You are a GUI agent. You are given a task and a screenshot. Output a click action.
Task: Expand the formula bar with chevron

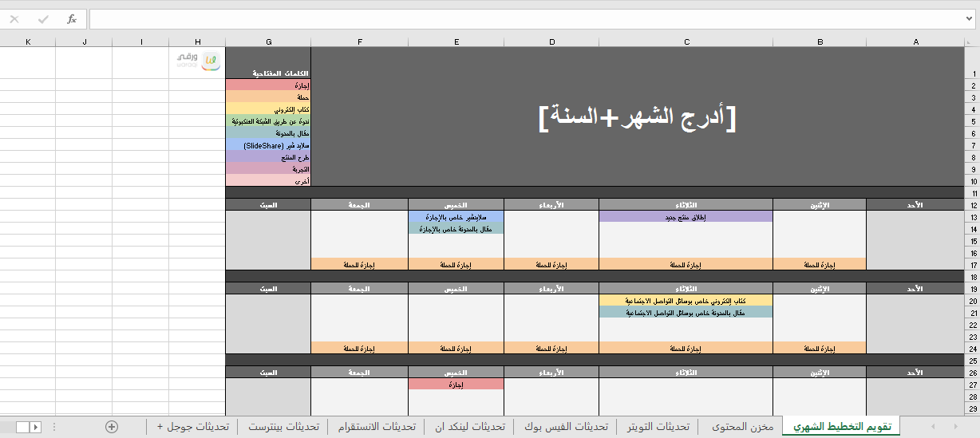(970, 19)
